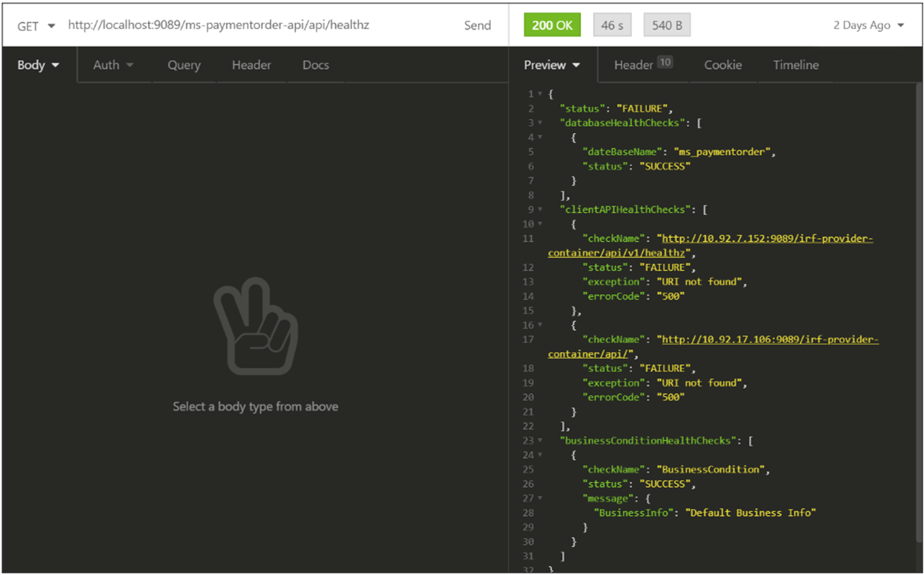The width and height of the screenshot is (924, 575).
Task: Open the 2 Days Ago history dropdown
Action: pos(868,25)
